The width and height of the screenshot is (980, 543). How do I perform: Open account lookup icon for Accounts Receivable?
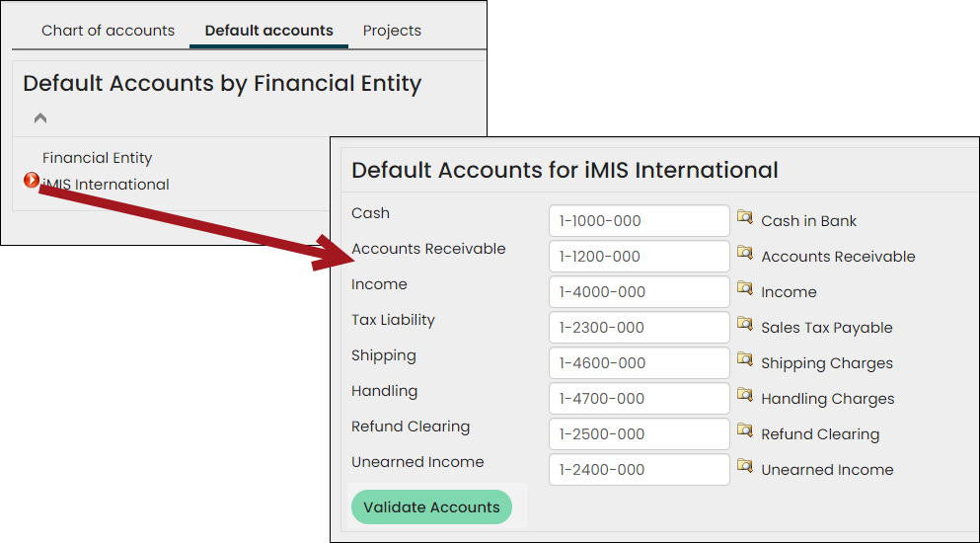click(x=744, y=252)
